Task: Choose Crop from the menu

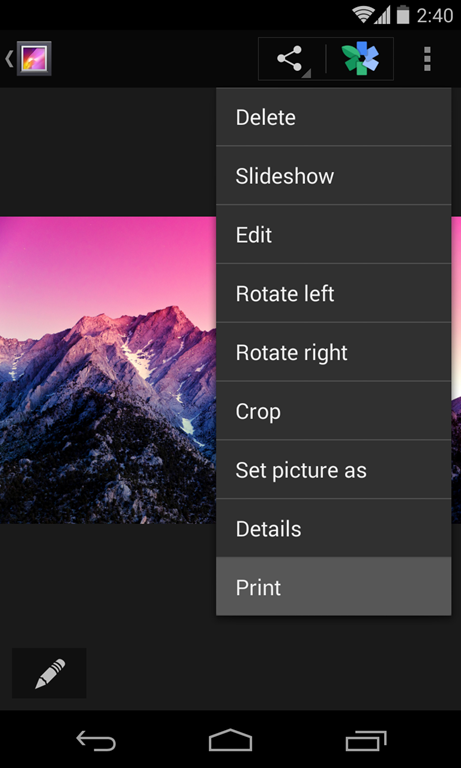Action: coord(334,411)
